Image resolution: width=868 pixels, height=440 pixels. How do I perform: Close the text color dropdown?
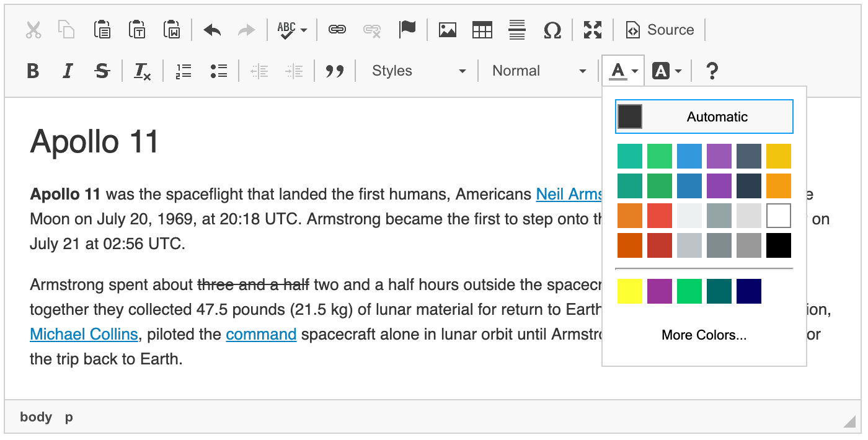point(623,71)
